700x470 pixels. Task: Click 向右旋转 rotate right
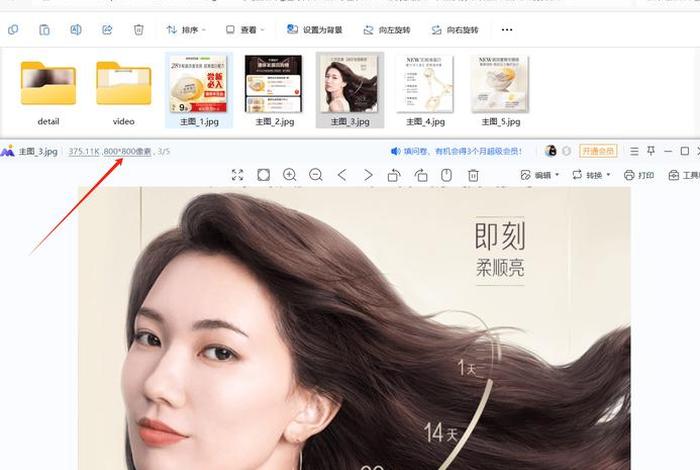(454, 30)
